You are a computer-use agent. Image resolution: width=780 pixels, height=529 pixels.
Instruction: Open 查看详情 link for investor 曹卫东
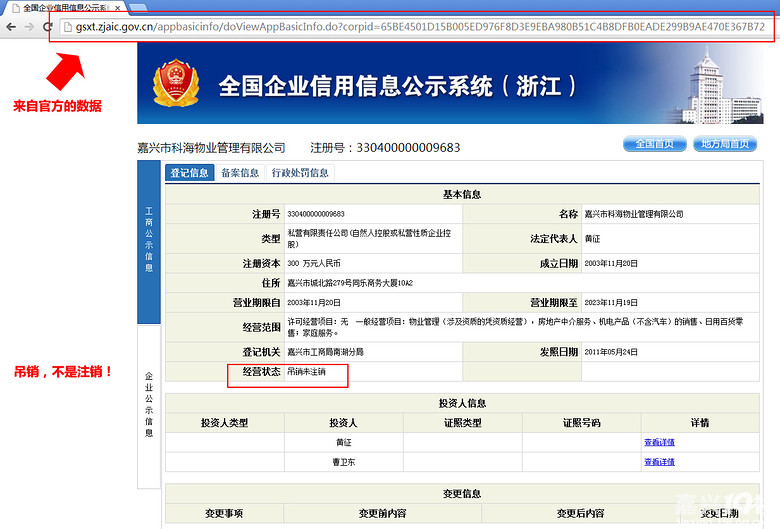point(659,462)
